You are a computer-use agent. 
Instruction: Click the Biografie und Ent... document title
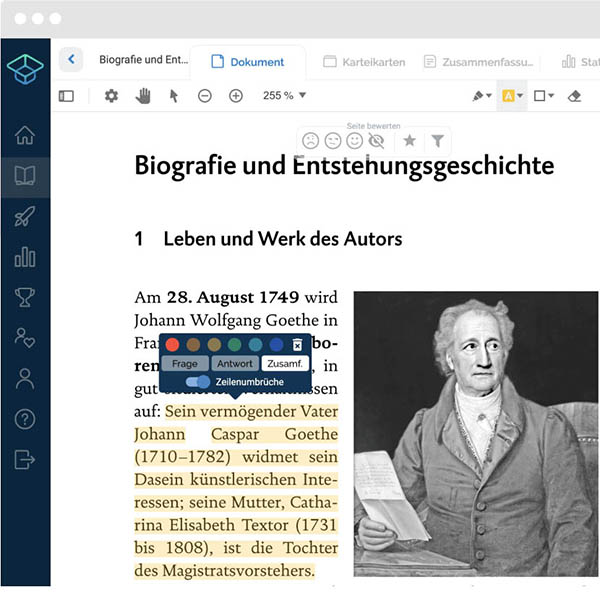point(143,59)
